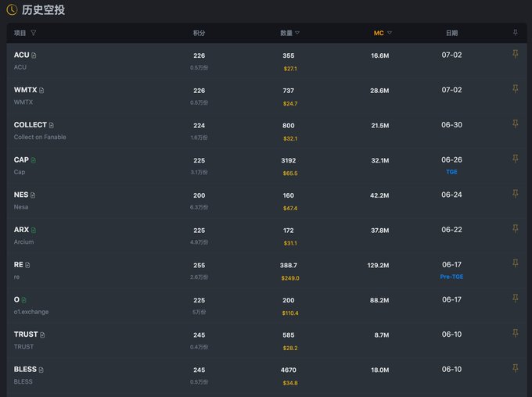The image size is (532, 397).
Task: Click the blue Pre-TGE tag under RE's 06-17
Action: (451, 277)
